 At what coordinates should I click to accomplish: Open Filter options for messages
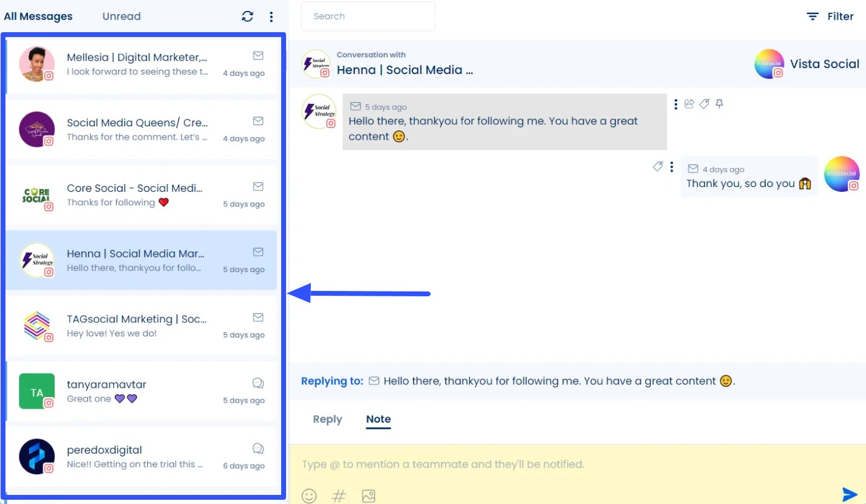click(x=830, y=16)
